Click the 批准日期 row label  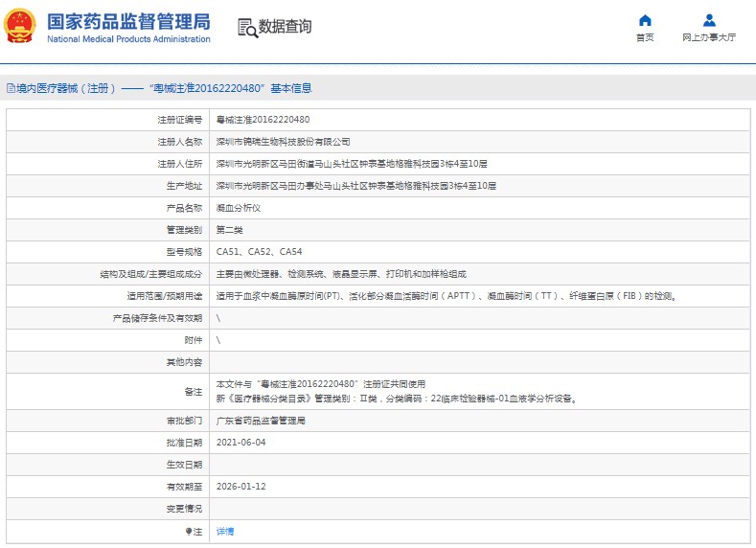(x=184, y=443)
